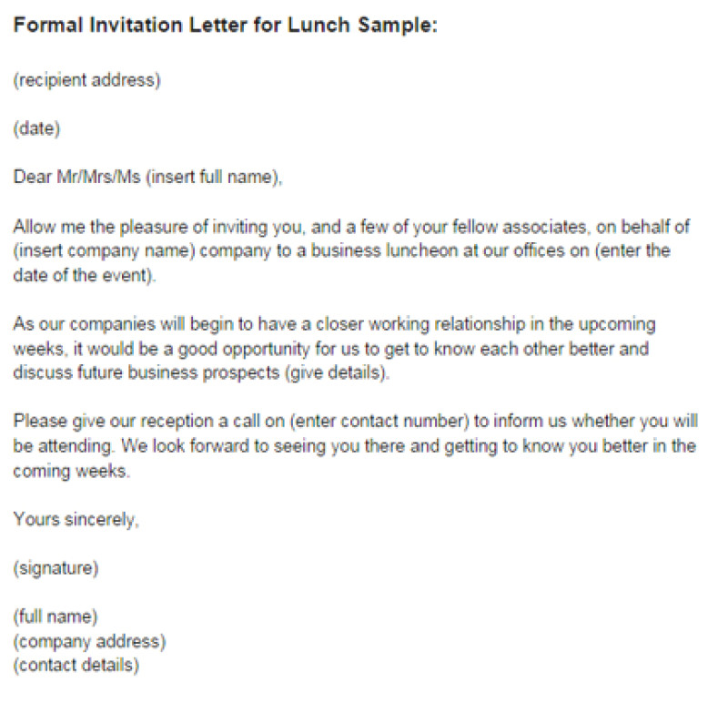The image size is (728, 703).
Task: Click the (company address) placeholder
Action: [89, 642]
